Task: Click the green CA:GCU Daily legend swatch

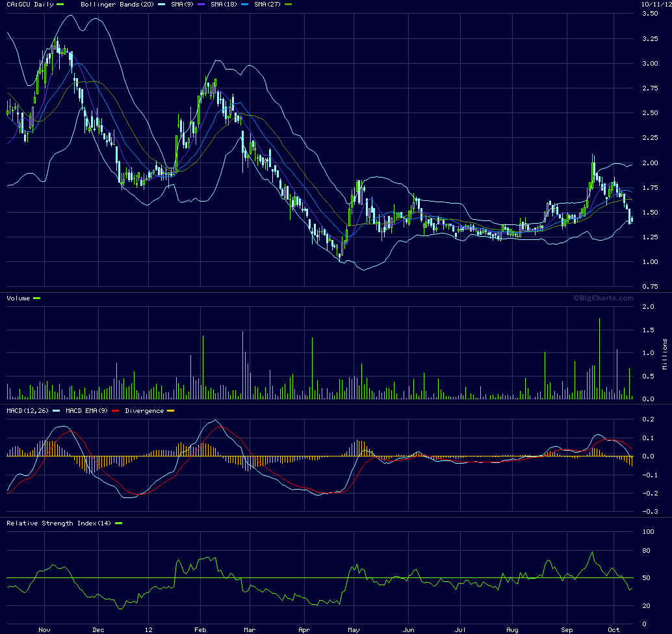Action: pos(60,5)
